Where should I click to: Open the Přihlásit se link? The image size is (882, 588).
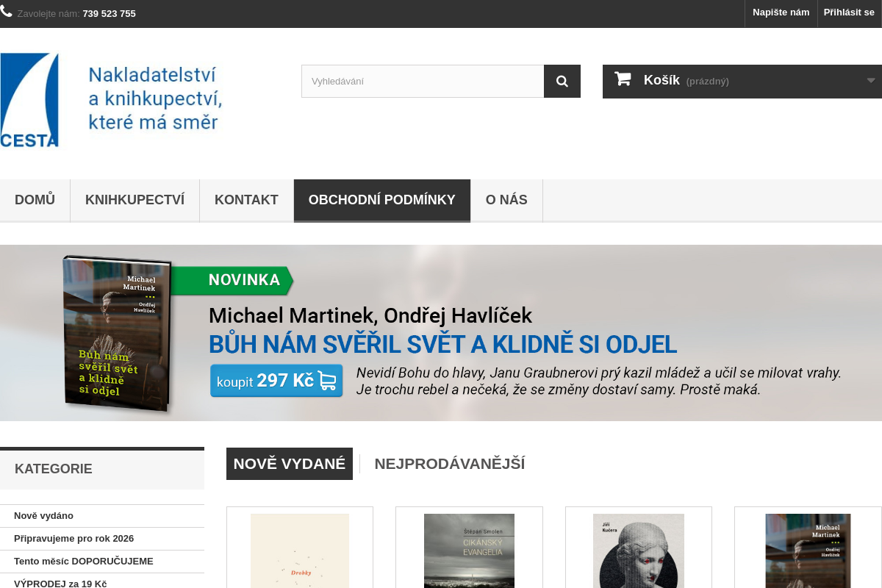849,12
